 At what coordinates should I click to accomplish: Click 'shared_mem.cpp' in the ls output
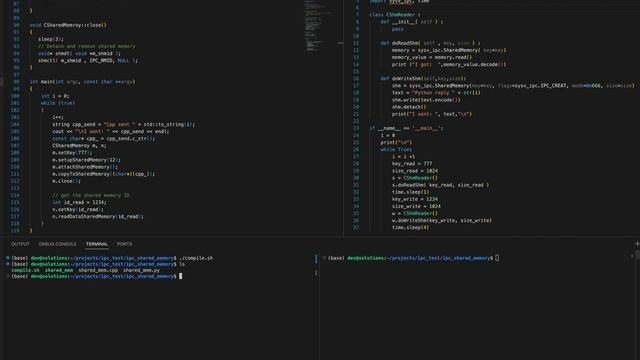(x=98, y=270)
